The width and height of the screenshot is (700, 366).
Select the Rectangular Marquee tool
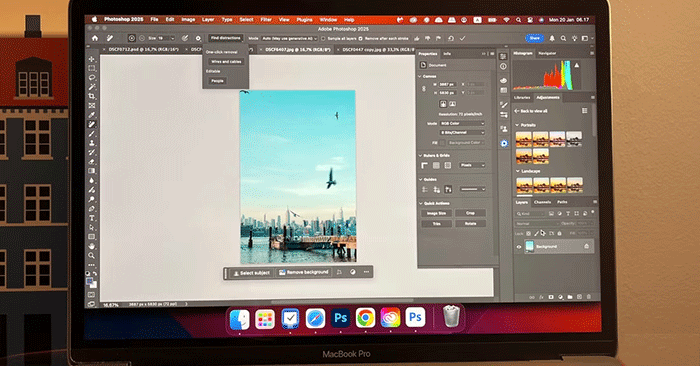[x=92, y=68]
